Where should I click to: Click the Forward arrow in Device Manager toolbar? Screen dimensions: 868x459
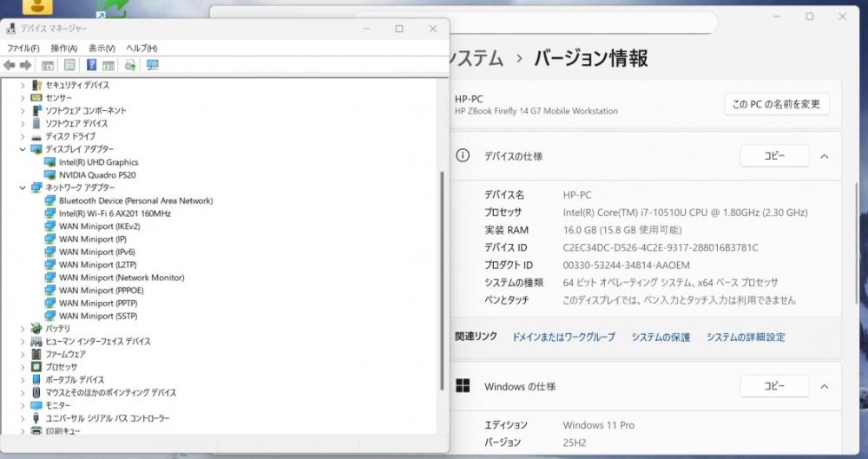tap(25, 65)
